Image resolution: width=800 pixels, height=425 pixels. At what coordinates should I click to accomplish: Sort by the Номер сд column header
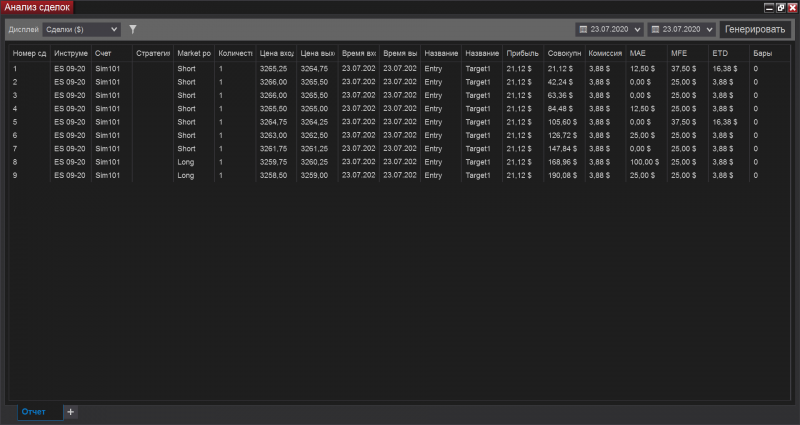click(30, 53)
